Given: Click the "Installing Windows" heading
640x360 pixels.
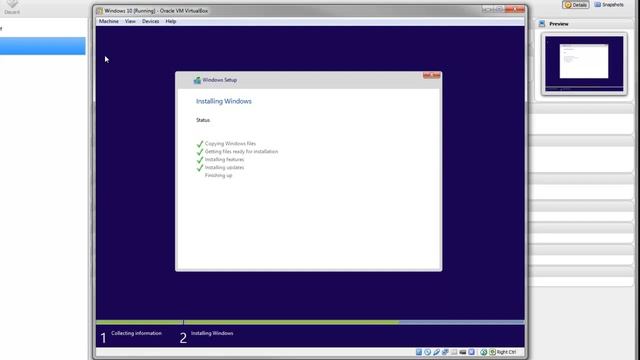Looking at the screenshot, I should coord(224,101).
